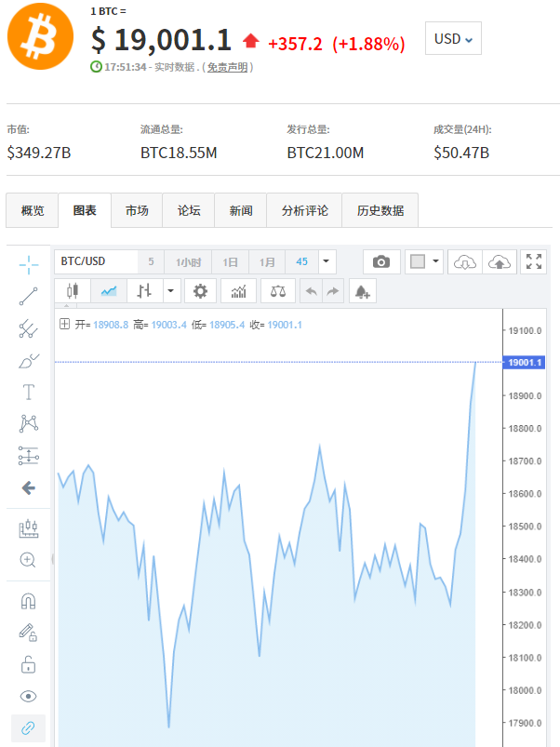Screen dimensions: 560x747
Task: Select the 1小时 interval button
Action: pyautogui.click(x=189, y=261)
